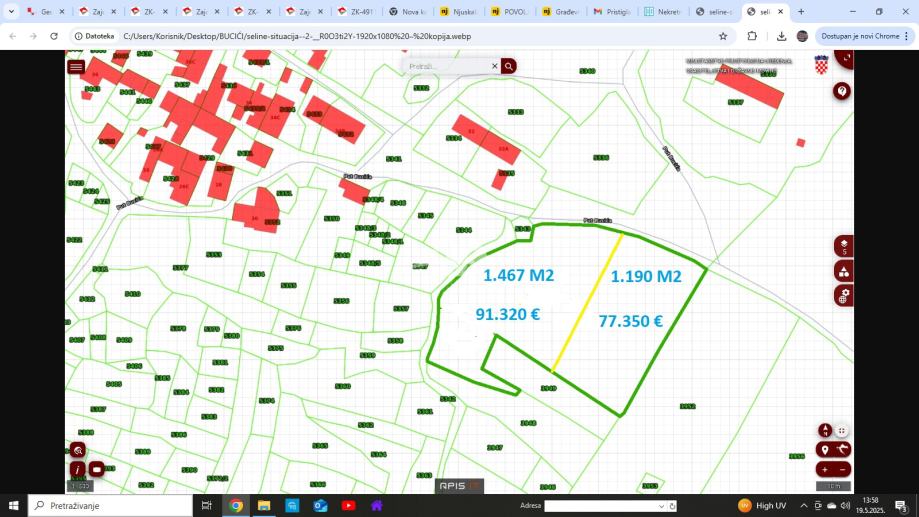Open the Chrome profile avatar
This screenshot has height=517, width=919.
tap(802, 36)
